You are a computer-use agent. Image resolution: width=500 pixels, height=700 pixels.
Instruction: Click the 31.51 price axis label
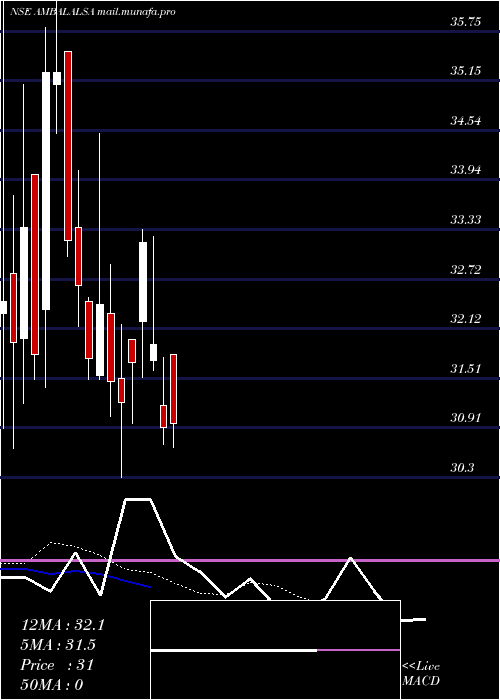pyautogui.click(x=466, y=369)
